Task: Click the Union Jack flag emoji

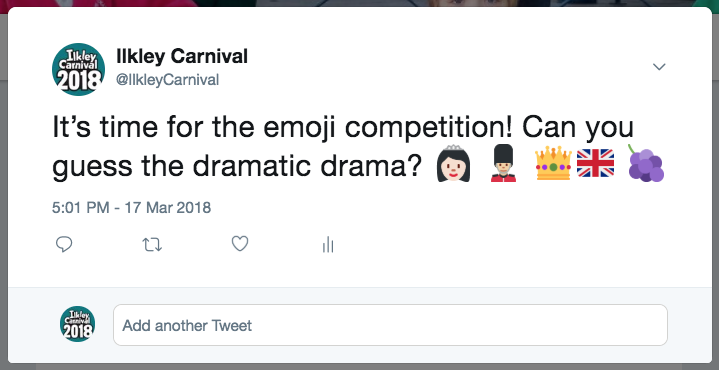Action: pos(595,163)
